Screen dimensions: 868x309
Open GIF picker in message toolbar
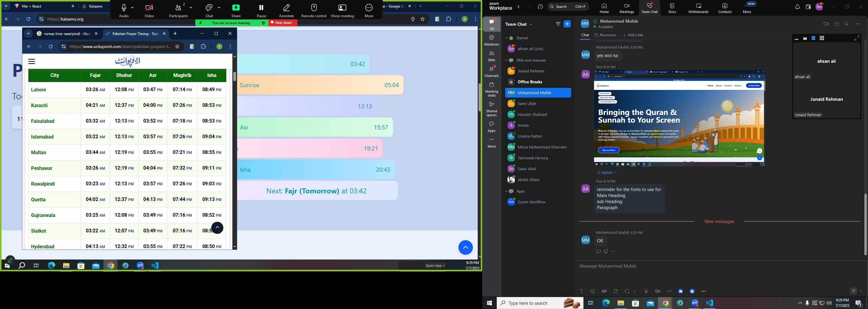[x=604, y=291]
